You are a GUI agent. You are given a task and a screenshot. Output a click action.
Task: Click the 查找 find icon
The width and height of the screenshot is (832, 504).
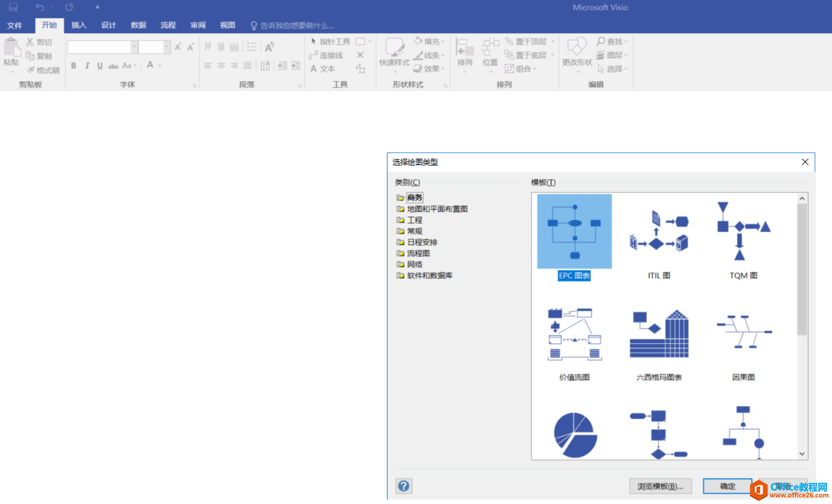pos(610,41)
